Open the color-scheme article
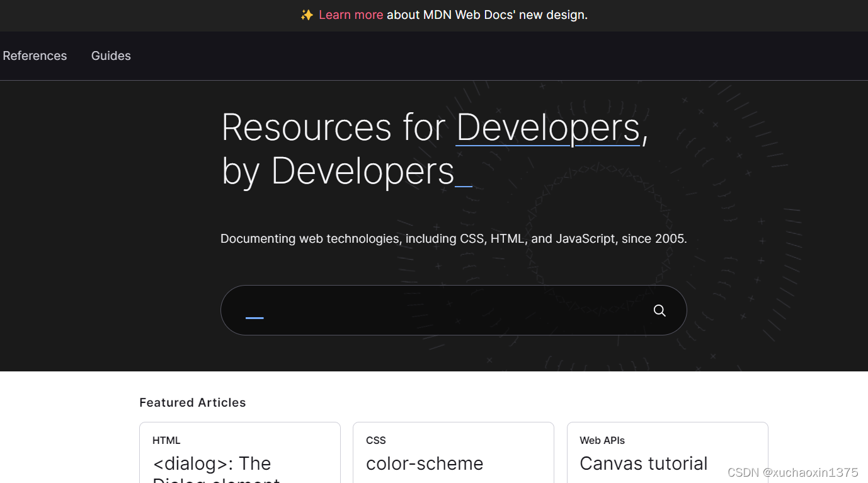 click(425, 463)
